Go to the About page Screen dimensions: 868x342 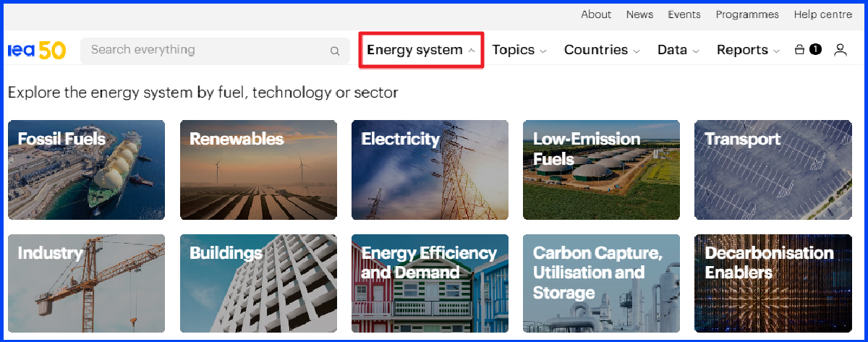[596, 14]
